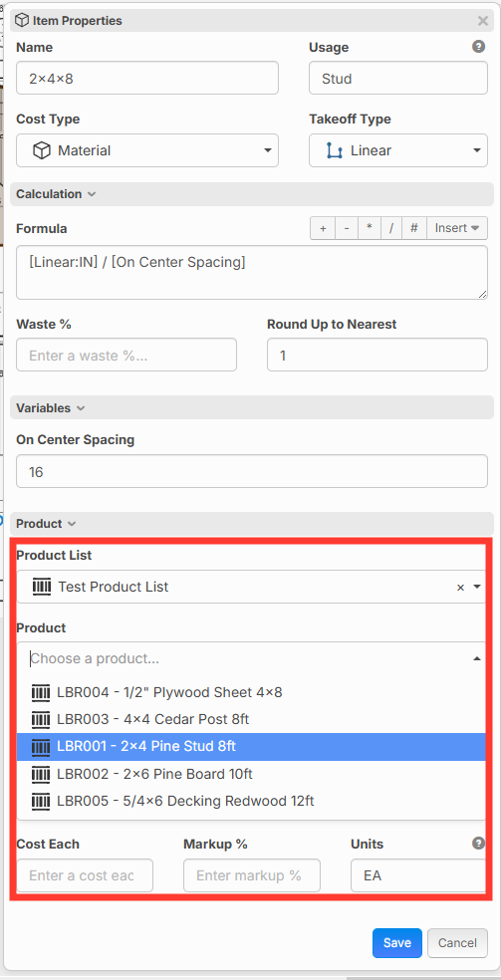Click the hash number formula button
This screenshot has height=980, width=501.
click(414, 228)
